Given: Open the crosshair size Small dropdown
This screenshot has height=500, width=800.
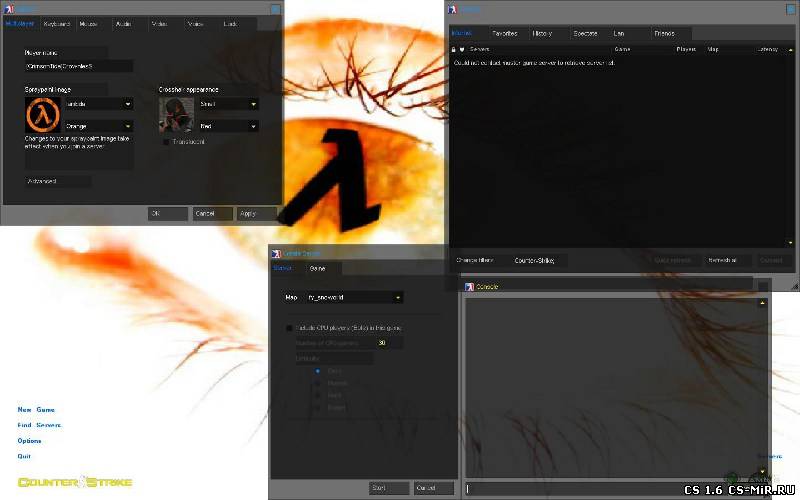Looking at the screenshot, I should [x=229, y=104].
